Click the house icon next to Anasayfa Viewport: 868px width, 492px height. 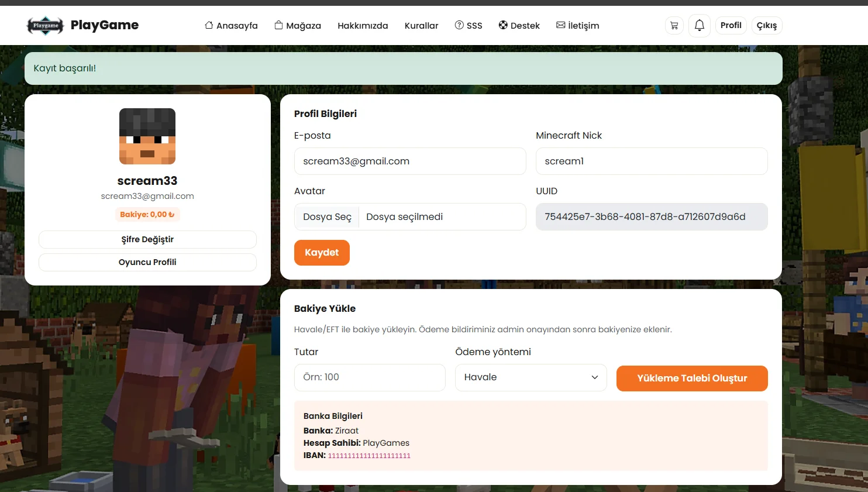coord(209,25)
